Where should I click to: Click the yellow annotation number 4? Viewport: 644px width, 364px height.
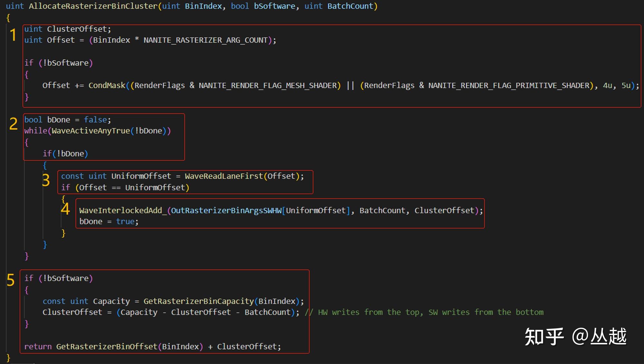[65, 209]
